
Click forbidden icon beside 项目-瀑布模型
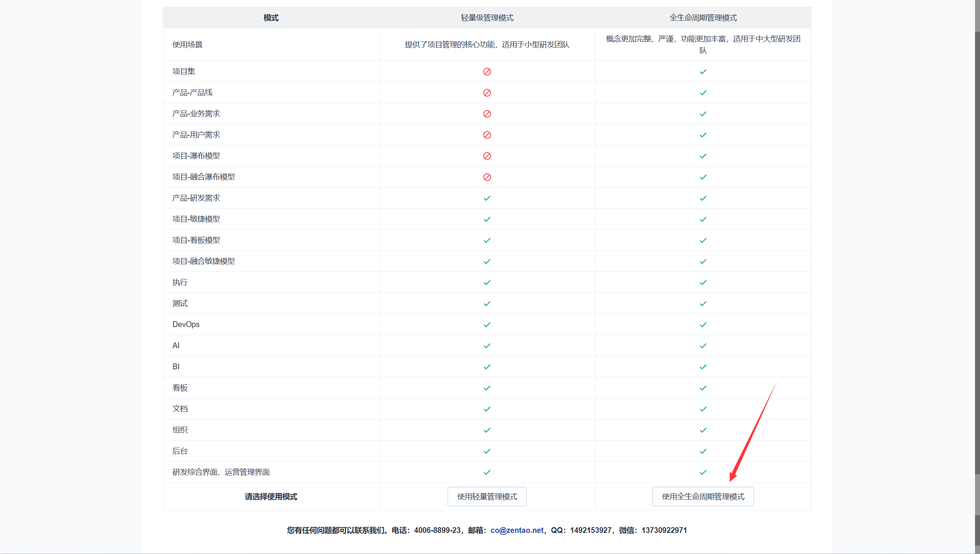[x=487, y=156]
